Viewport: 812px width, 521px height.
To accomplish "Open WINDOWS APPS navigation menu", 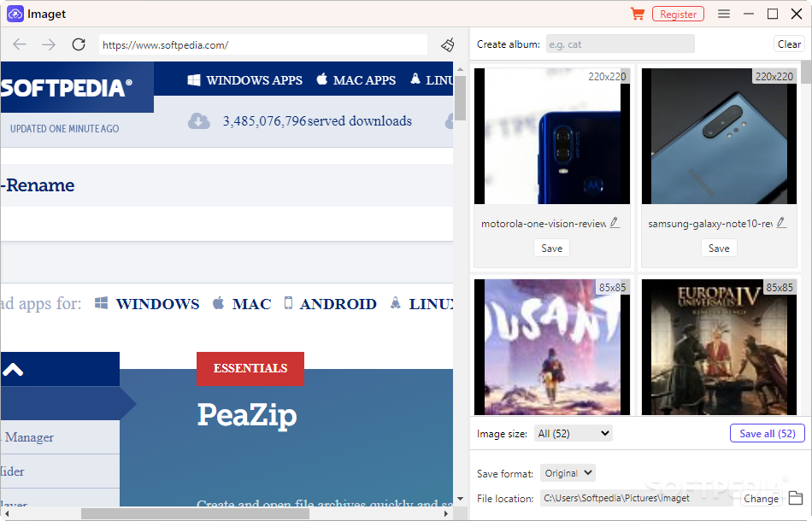I will pos(254,80).
